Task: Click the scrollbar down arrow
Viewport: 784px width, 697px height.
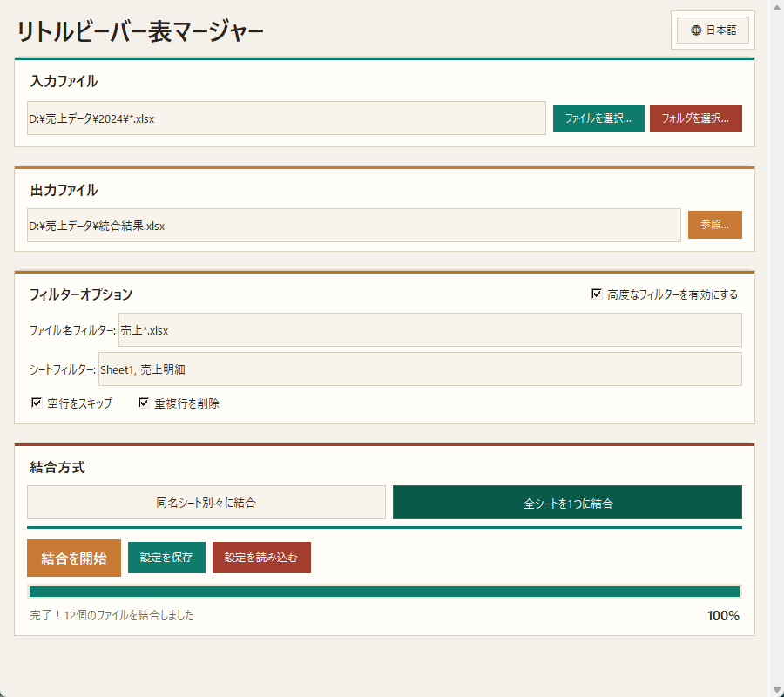Action: (x=776, y=691)
